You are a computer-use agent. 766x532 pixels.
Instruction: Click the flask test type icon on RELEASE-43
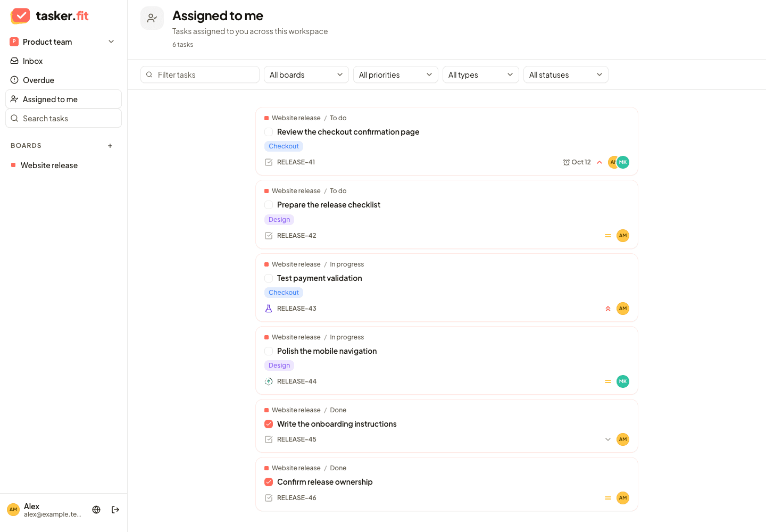click(x=269, y=309)
